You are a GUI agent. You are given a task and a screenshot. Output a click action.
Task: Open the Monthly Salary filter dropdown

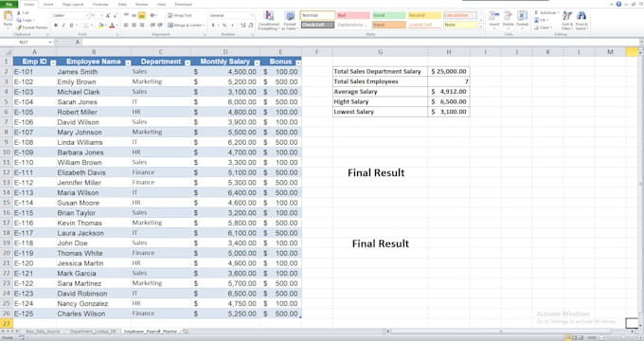[x=257, y=63]
